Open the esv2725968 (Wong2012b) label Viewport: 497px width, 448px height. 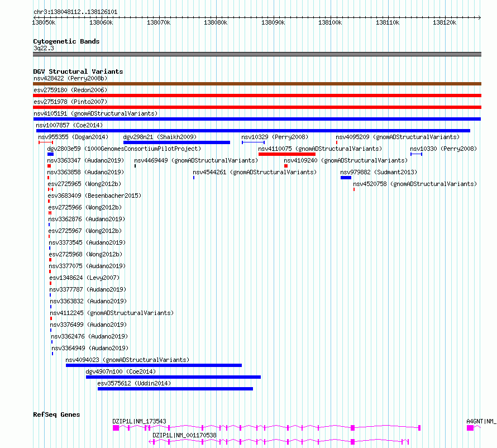click(85, 254)
